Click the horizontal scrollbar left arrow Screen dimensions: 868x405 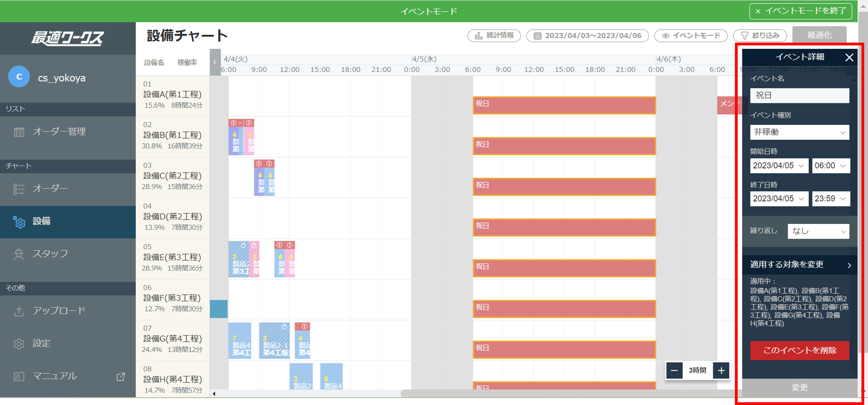(214, 394)
